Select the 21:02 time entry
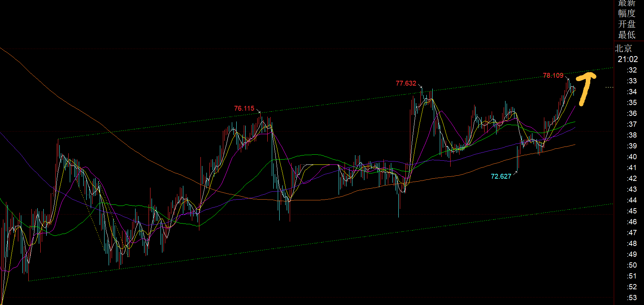Image resolution: width=644 pixels, height=305 pixels. [x=628, y=59]
